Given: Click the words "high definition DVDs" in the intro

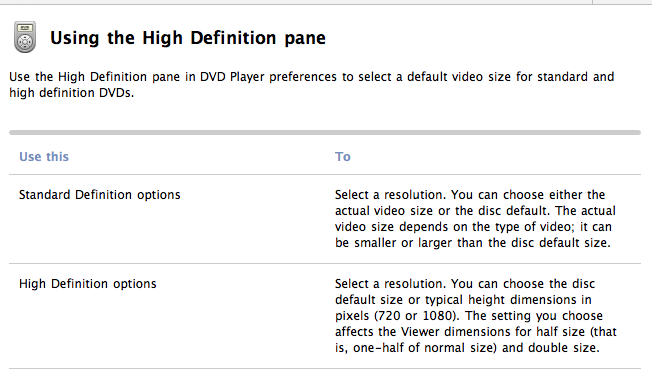Looking at the screenshot, I should (71, 93).
